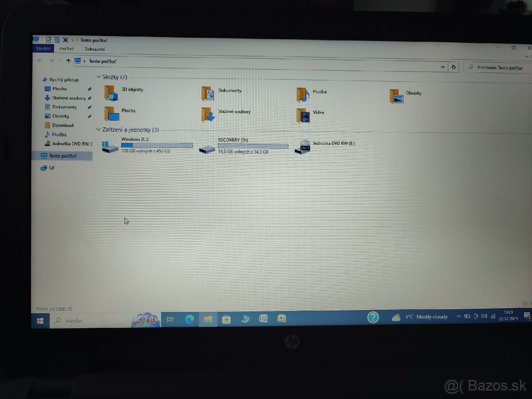
Task: Open the Videa folder
Action: (318, 112)
